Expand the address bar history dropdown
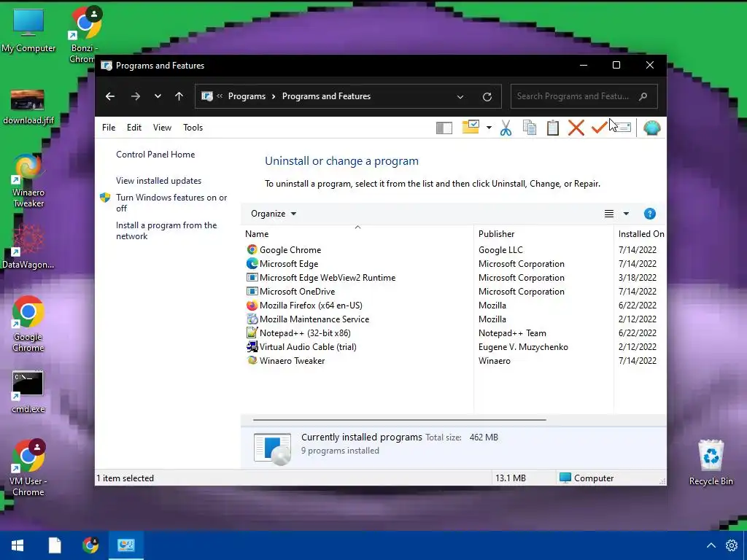This screenshot has height=560, width=747. point(460,97)
